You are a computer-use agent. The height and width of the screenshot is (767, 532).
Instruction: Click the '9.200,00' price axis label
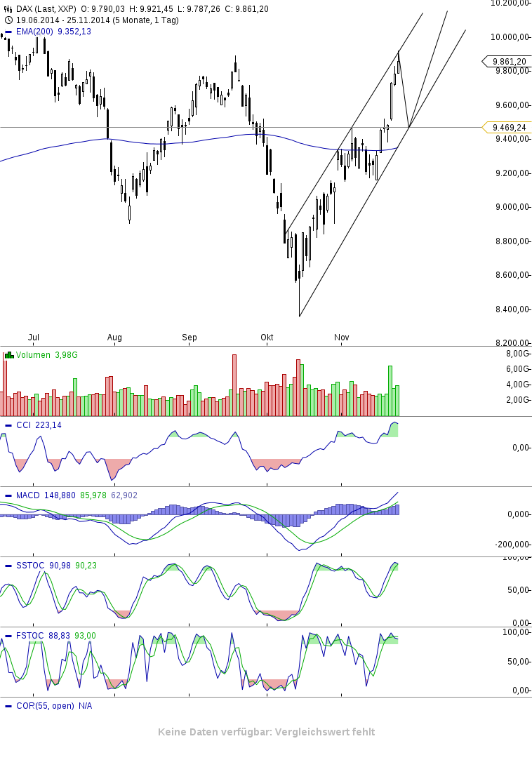512,173
